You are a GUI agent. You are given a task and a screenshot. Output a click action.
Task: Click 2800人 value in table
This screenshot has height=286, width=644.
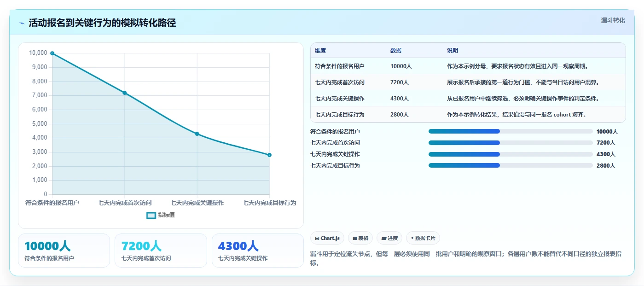point(400,115)
